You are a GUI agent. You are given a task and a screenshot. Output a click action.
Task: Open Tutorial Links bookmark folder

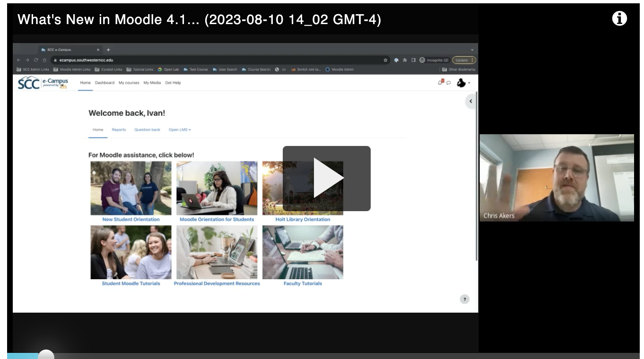tap(140, 69)
